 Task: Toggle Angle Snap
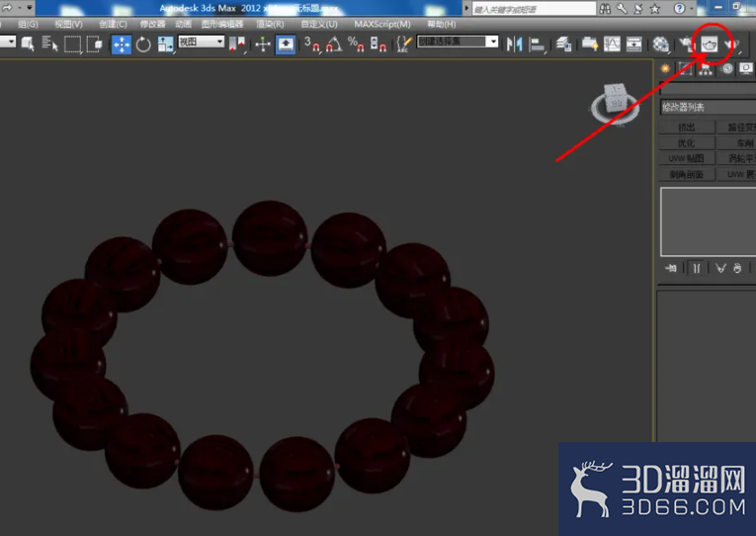pyautogui.click(x=334, y=45)
